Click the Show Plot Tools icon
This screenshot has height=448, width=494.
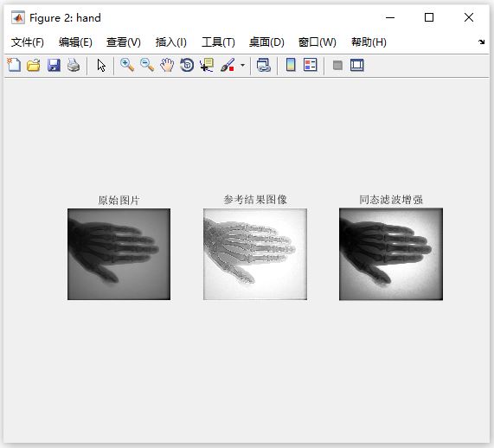point(357,65)
